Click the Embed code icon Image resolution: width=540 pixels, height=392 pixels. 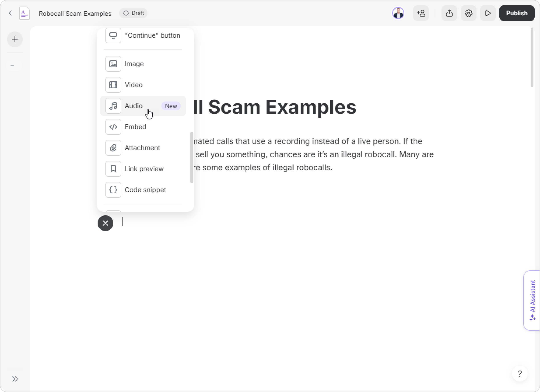pos(113,127)
